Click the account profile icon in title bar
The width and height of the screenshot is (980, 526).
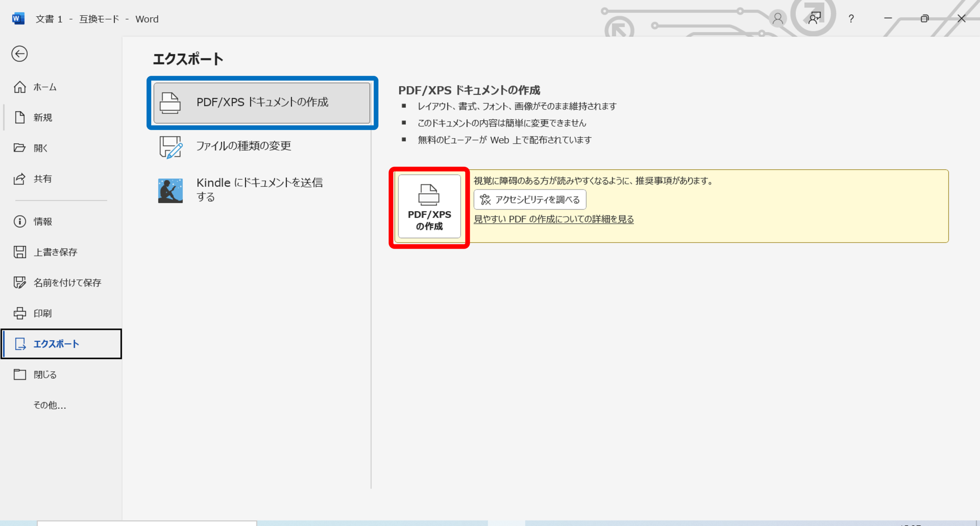point(777,18)
